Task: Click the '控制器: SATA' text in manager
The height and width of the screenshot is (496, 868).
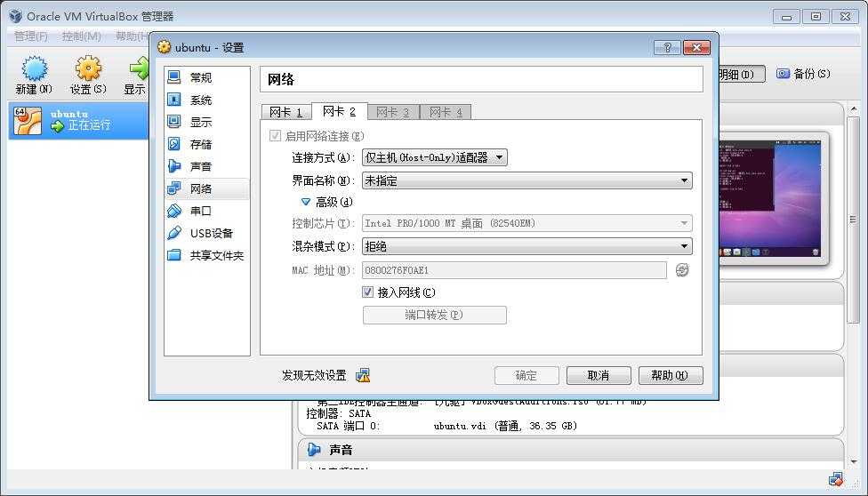Action: click(x=338, y=413)
